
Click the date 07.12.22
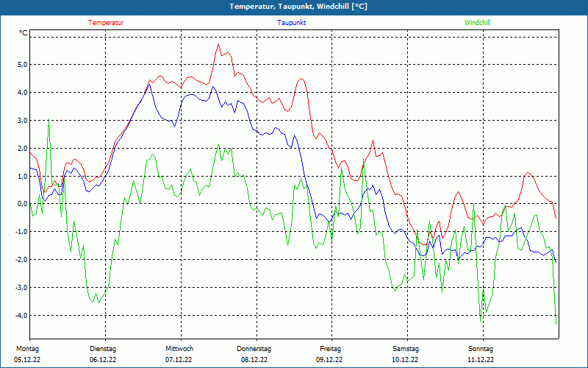click(x=179, y=360)
